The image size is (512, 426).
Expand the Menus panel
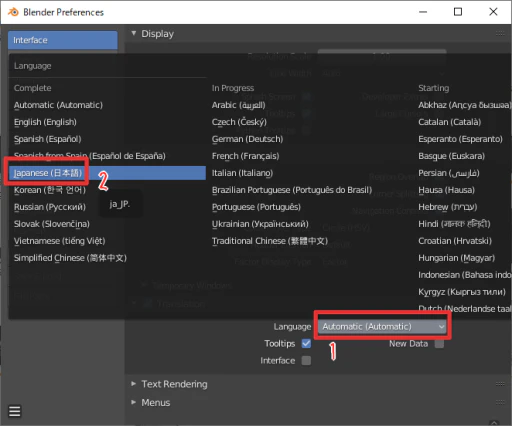[x=134, y=402]
